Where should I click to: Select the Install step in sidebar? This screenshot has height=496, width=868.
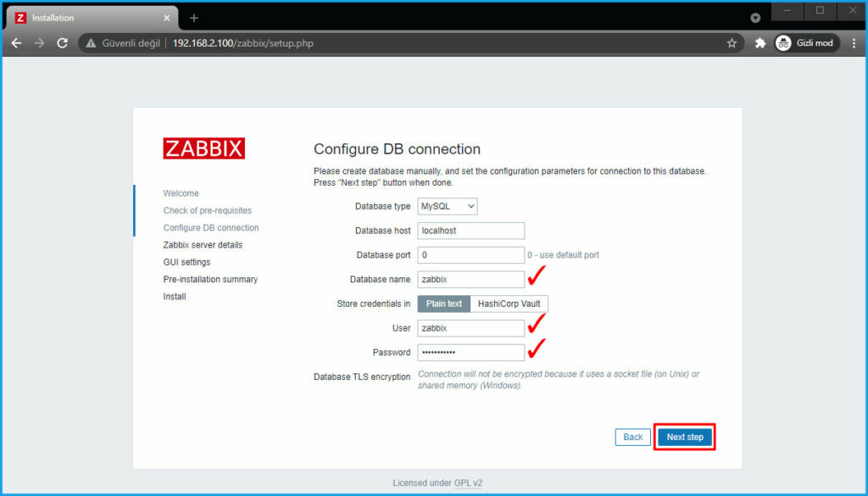(x=175, y=296)
